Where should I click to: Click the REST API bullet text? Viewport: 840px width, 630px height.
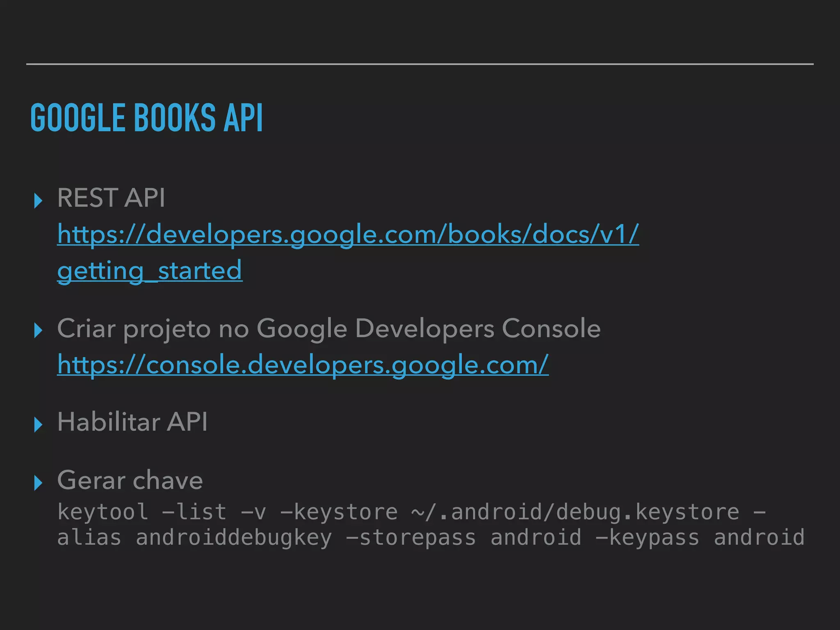point(111,198)
